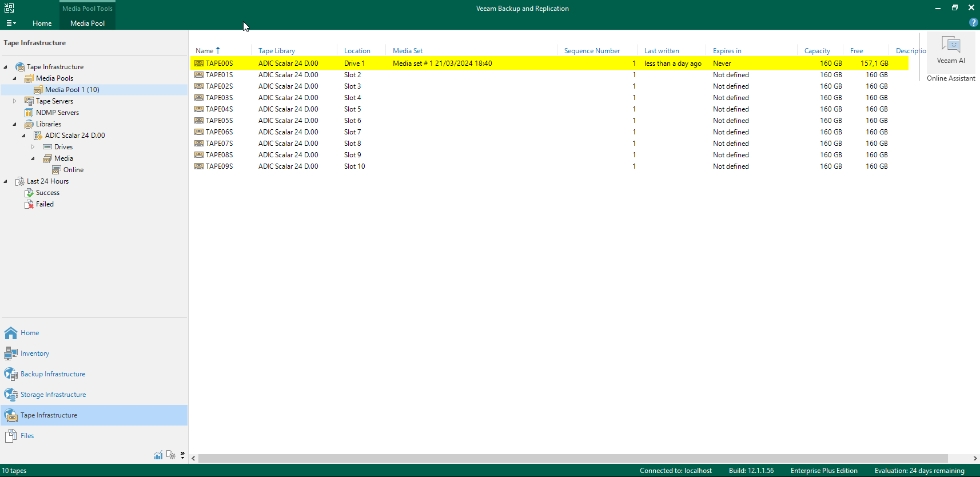Switch to the Media Pool ribbon tab
Screen dimensions: 980x477
tap(87, 23)
